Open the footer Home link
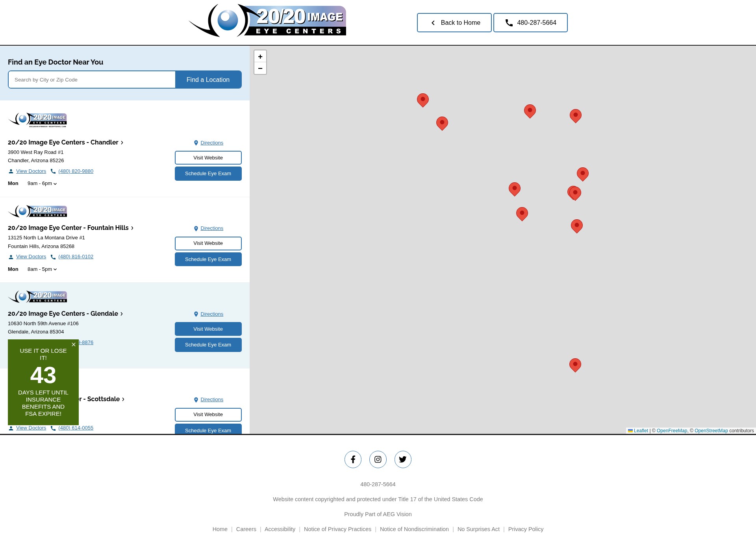 click(x=220, y=529)
